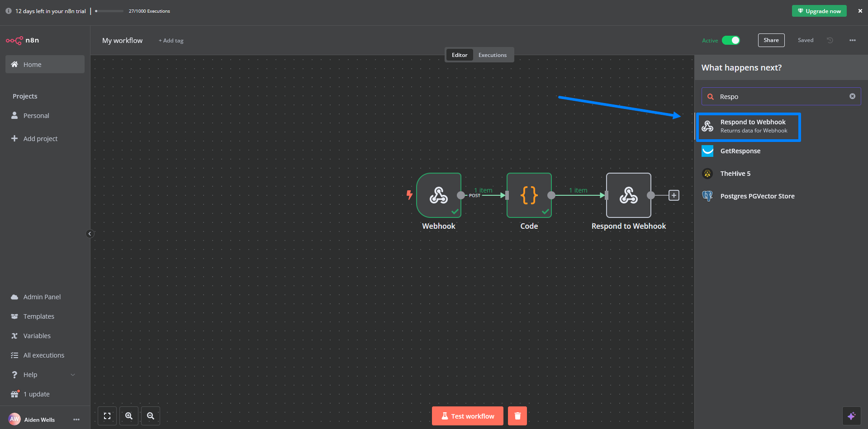Click the executions usage progress bar
This screenshot has width=868, height=429.
tap(109, 11)
